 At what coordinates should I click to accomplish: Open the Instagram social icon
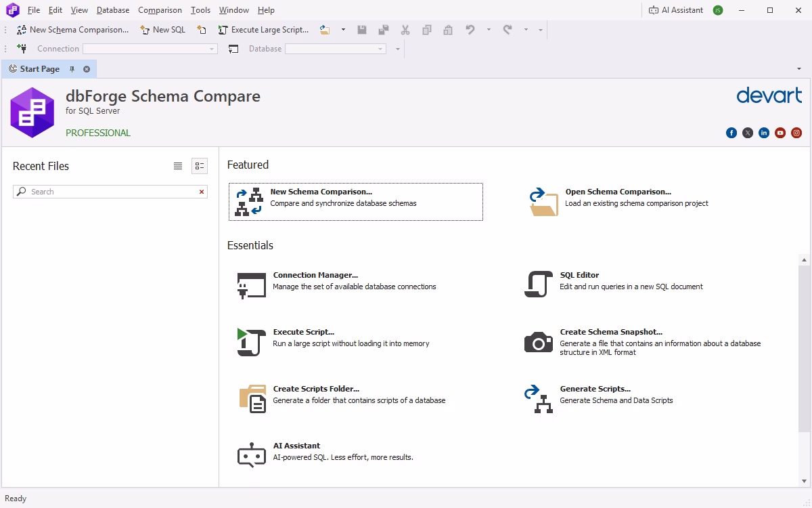(796, 133)
